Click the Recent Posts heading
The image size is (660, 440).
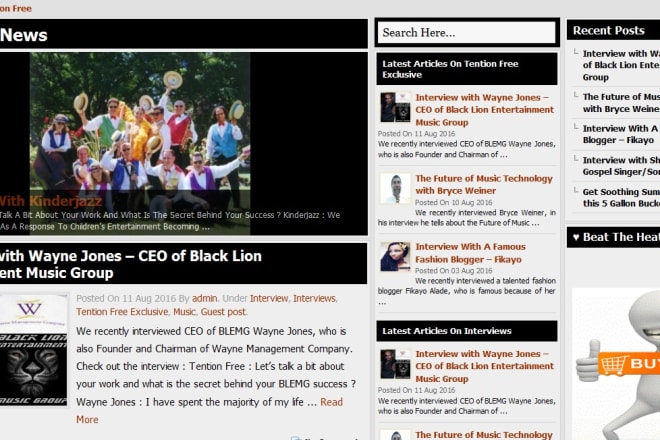point(609,30)
